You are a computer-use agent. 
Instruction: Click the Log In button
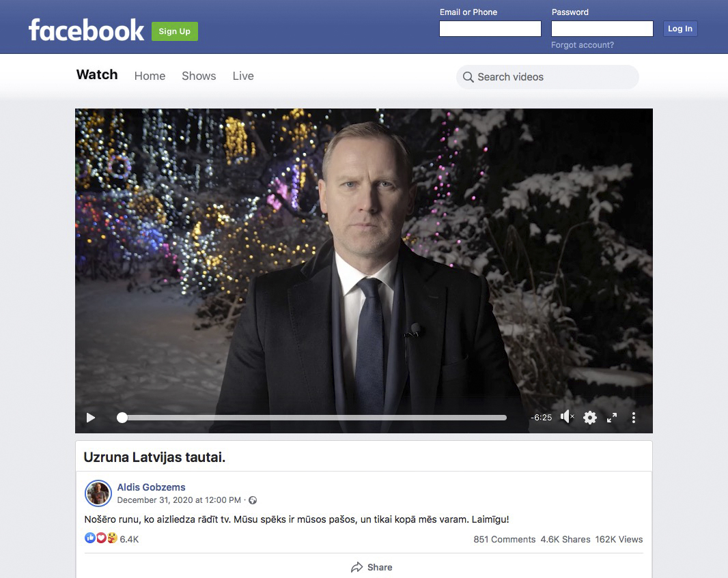680,28
